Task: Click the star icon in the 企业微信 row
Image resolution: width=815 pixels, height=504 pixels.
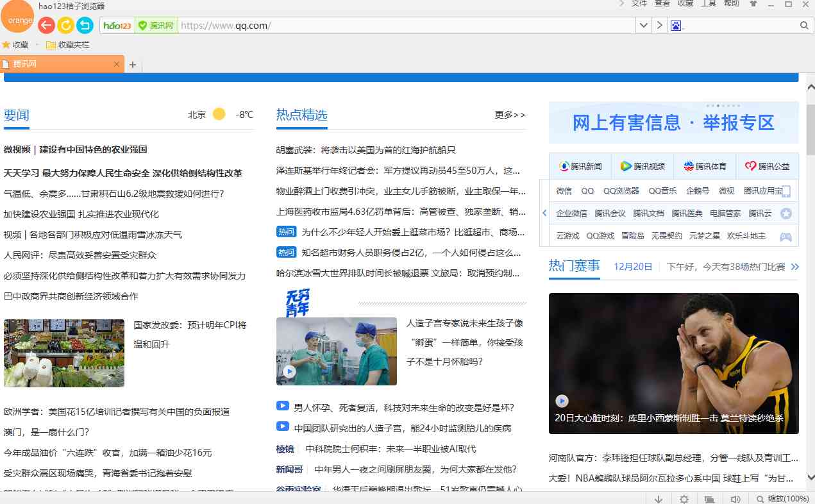Action: pyautogui.click(x=786, y=214)
